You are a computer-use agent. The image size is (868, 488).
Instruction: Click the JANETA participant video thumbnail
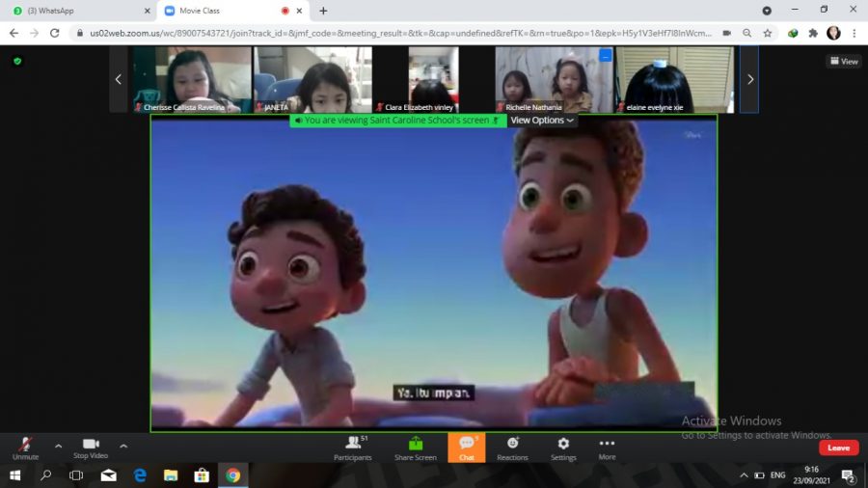click(x=312, y=79)
